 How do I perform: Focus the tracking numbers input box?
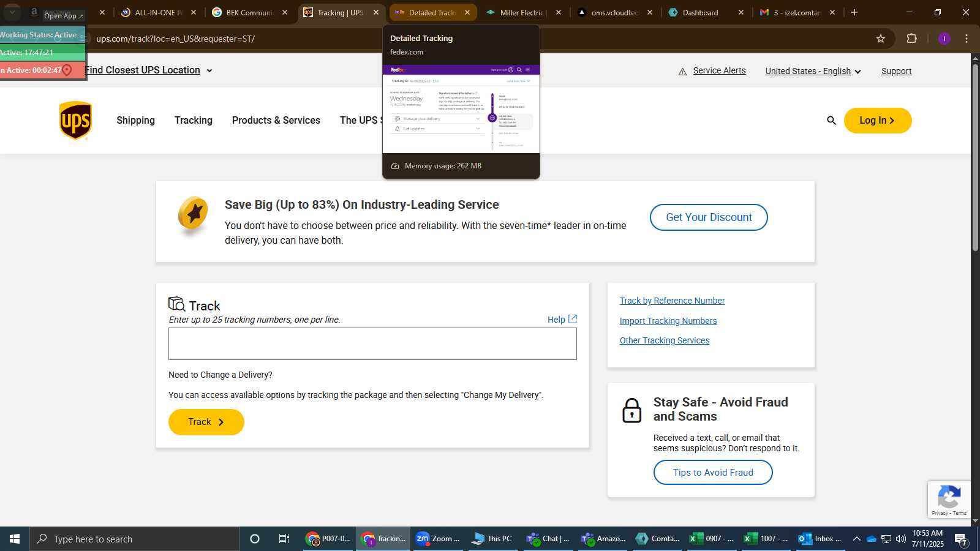click(372, 343)
